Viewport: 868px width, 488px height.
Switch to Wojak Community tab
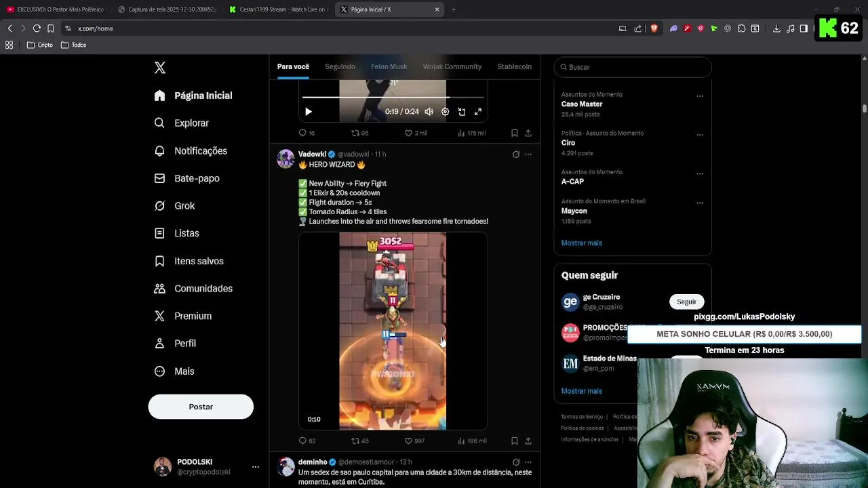click(452, 66)
